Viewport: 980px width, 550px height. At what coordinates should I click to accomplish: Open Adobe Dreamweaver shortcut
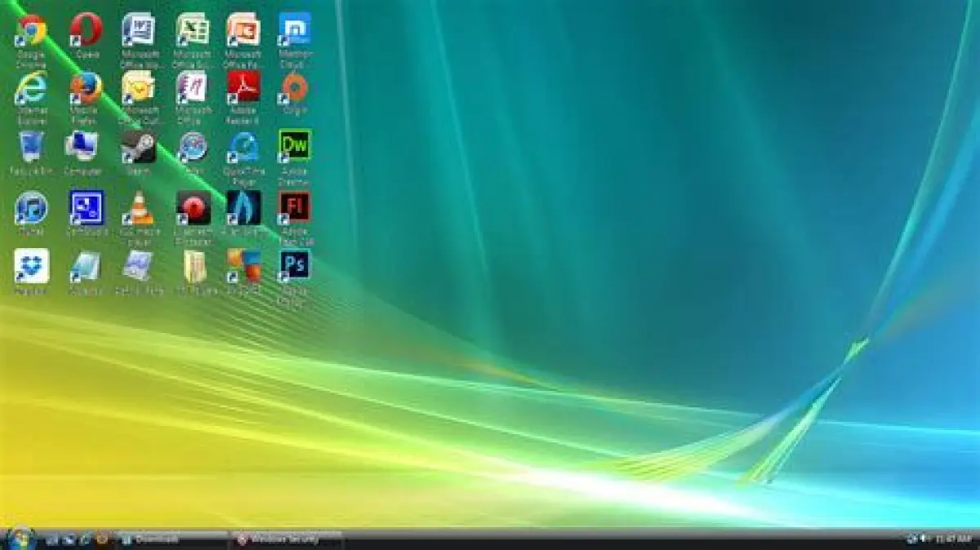click(x=294, y=147)
